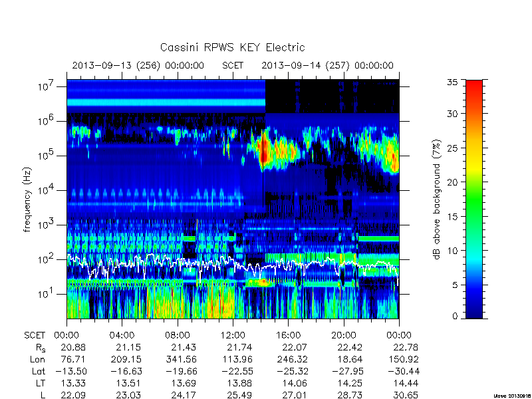Select the Rs value '21.15'
532x399 pixels.
tap(128, 347)
